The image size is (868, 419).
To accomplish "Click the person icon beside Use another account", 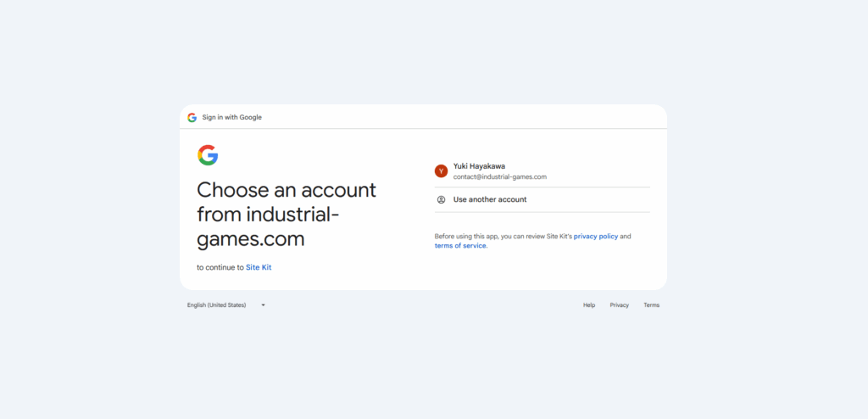I will click(x=441, y=200).
